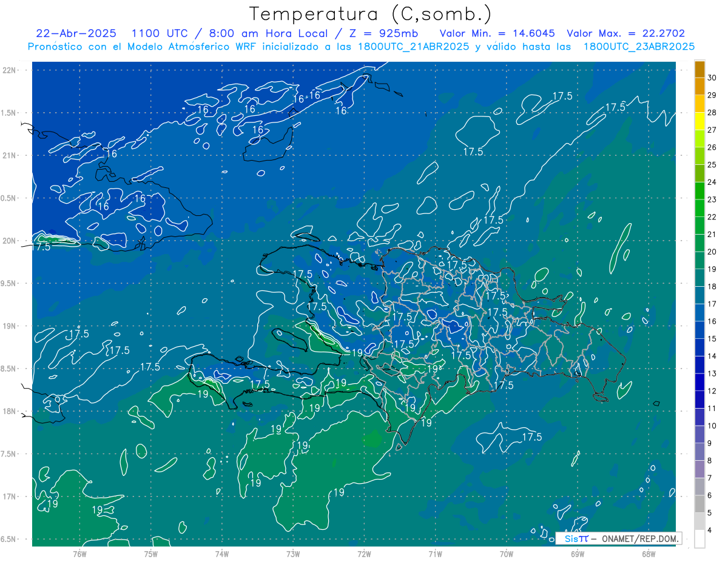The image size is (728, 562).
Task: Click the "75W" longitude label
Action: (151, 554)
